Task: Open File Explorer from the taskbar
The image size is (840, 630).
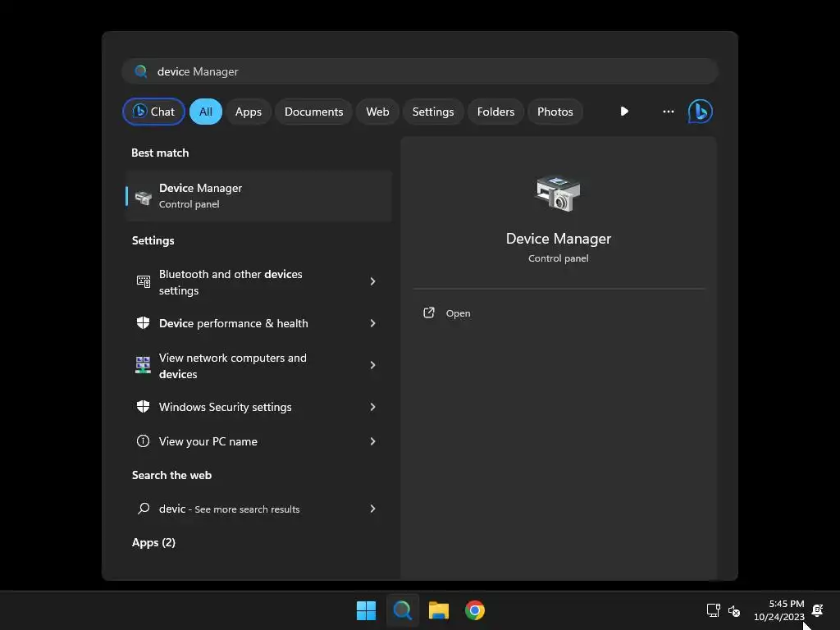Action: coord(438,610)
